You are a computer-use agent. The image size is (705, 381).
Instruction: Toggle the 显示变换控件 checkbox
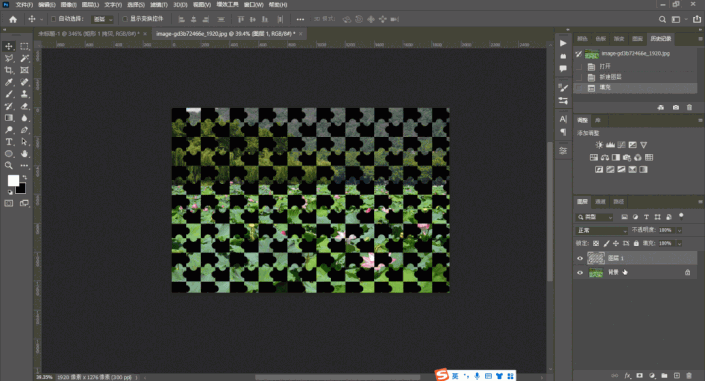[125, 19]
